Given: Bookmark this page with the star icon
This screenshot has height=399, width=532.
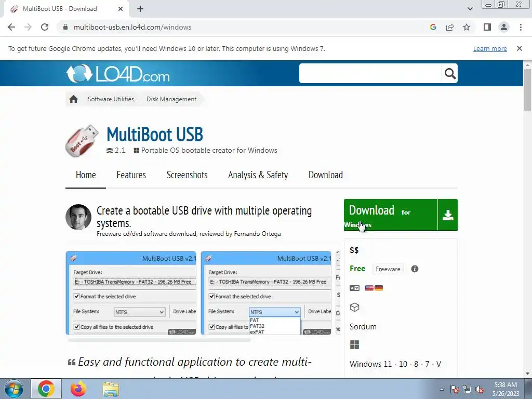Looking at the screenshot, I should click(x=467, y=27).
